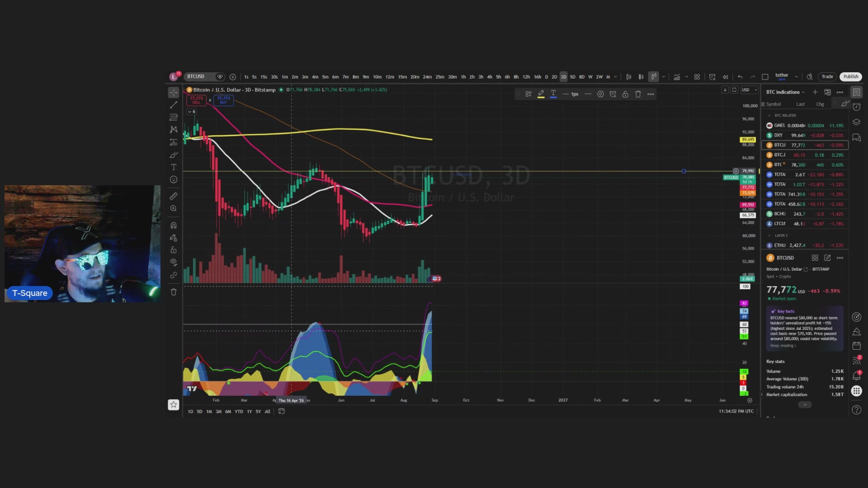The height and width of the screenshot is (488, 868).
Task: Open the layout setup grid icon
Action: pyautogui.click(x=697, y=77)
